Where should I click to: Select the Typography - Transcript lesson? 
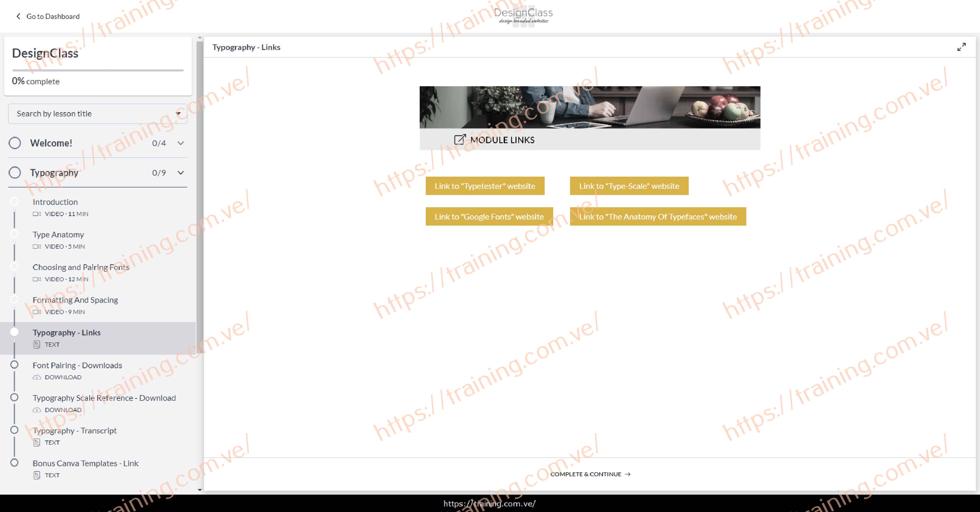click(74, 431)
